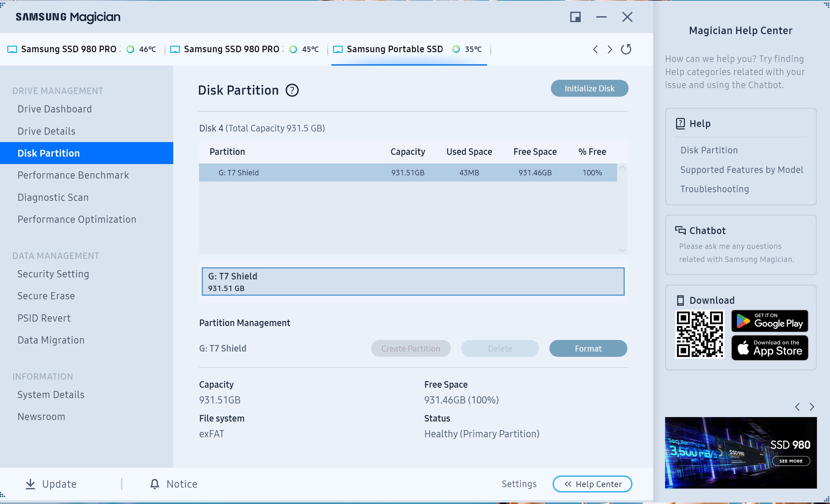830x504 pixels.
Task: Click drive icon of Samsung Portable SSD tab
Action: [338, 49]
